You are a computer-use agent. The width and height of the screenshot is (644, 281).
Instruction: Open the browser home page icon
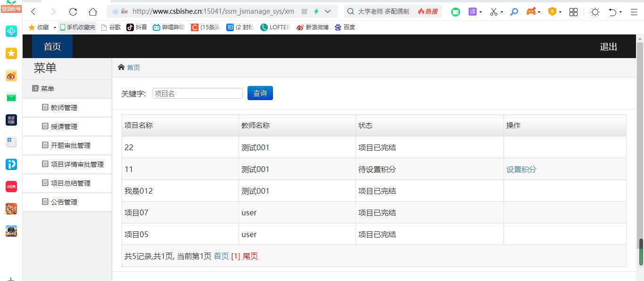coord(93,12)
